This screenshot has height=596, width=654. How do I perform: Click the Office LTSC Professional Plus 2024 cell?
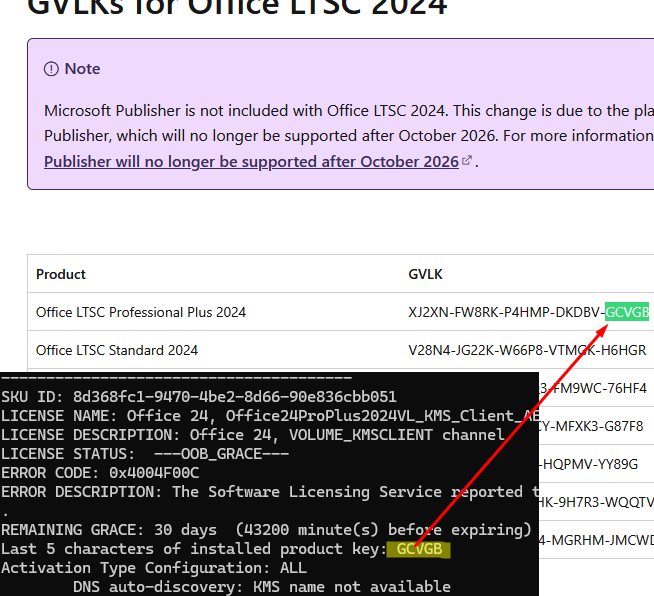141,312
